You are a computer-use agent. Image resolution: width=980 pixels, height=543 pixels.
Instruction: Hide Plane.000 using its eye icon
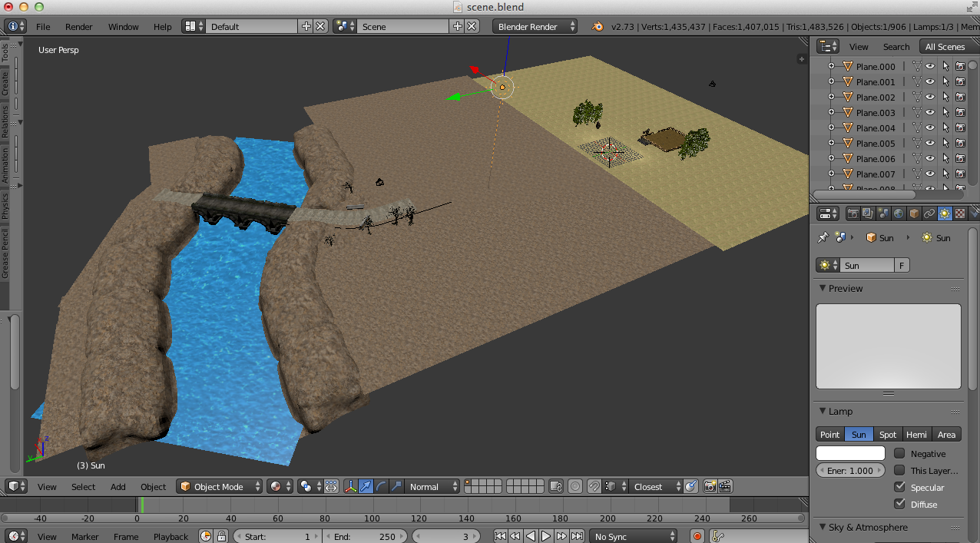coord(930,67)
